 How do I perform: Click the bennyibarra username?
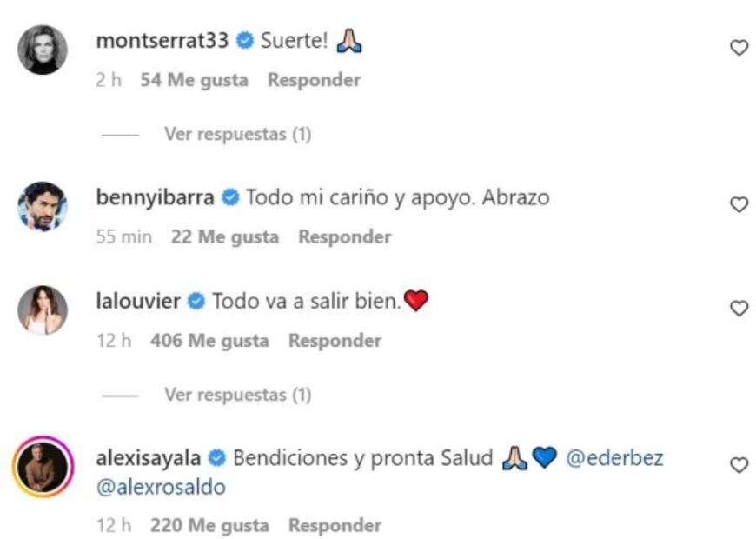156,197
